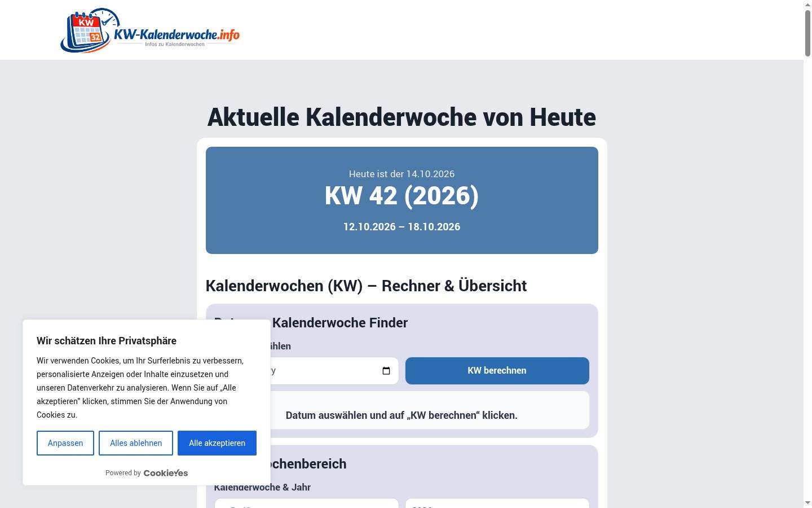The height and width of the screenshot is (508, 812).
Task: Click the cookie description paragraph
Action: 140,388
